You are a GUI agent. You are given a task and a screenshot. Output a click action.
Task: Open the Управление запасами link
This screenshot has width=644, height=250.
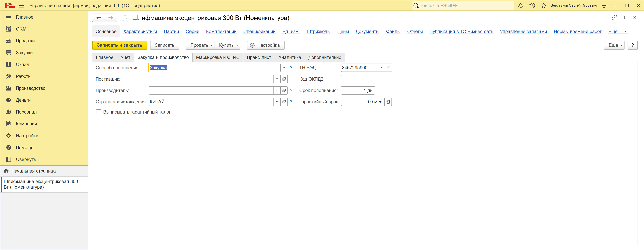(523, 32)
